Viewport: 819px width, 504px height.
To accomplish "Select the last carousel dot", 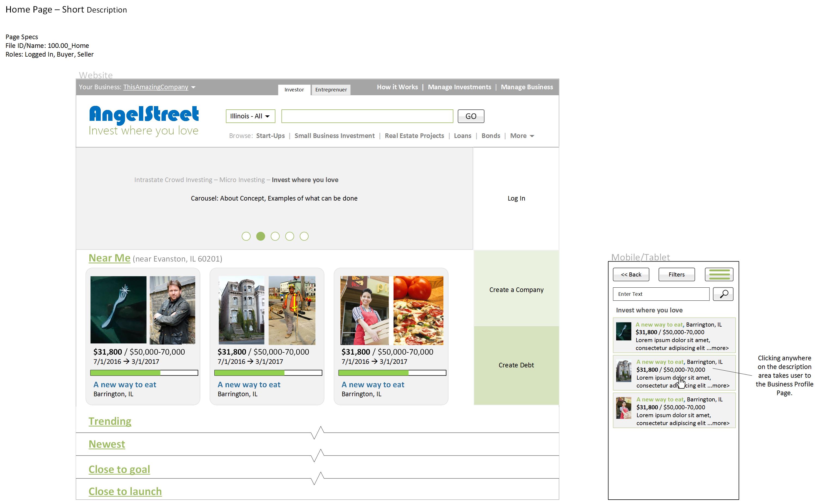I will [304, 236].
